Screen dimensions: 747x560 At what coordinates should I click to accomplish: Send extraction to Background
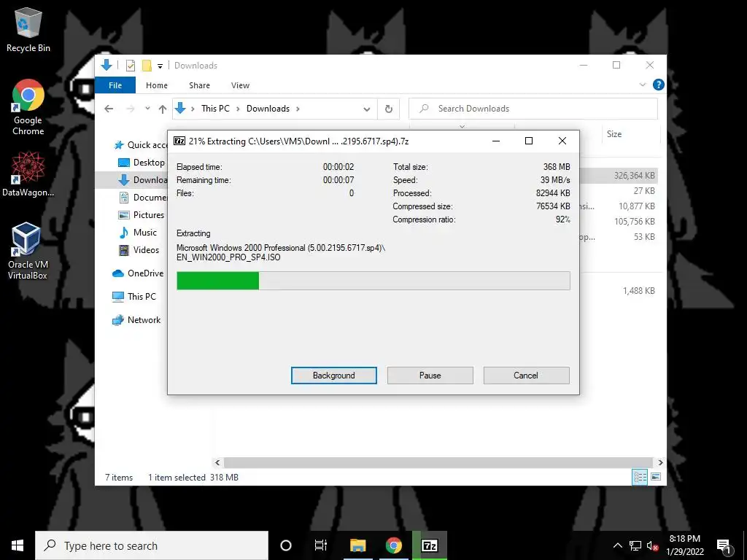[333, 376]
